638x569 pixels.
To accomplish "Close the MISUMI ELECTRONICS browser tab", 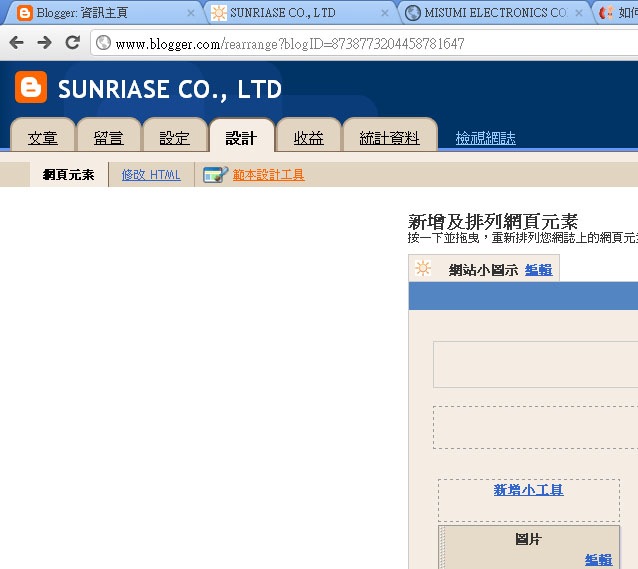I will coord(579,13).
